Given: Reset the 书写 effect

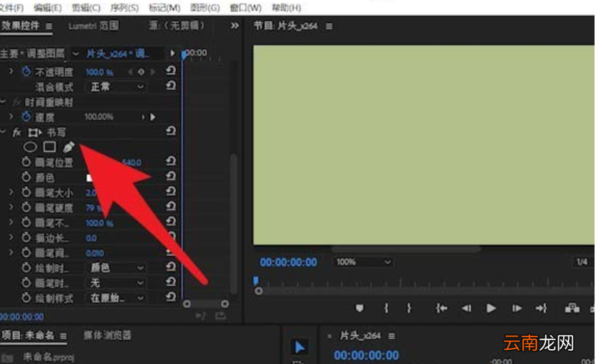Looking at the screenshot, I should (171, 132).
